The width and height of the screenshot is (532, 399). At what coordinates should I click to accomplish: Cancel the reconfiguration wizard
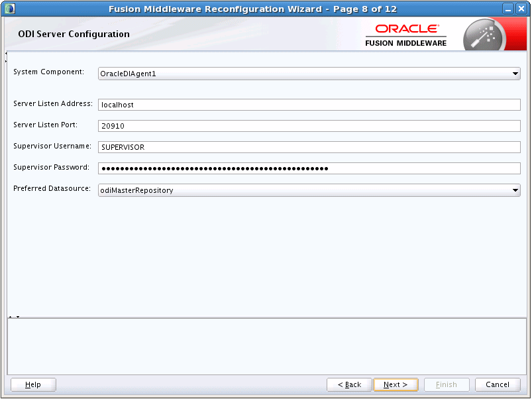tap(498, 384)
